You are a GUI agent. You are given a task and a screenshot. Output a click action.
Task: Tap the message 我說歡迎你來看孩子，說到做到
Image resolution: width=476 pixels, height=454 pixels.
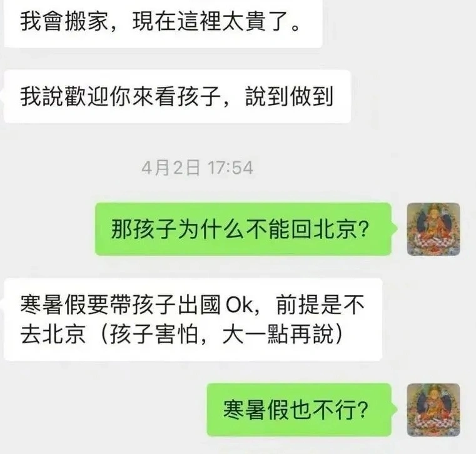(177, 96)
